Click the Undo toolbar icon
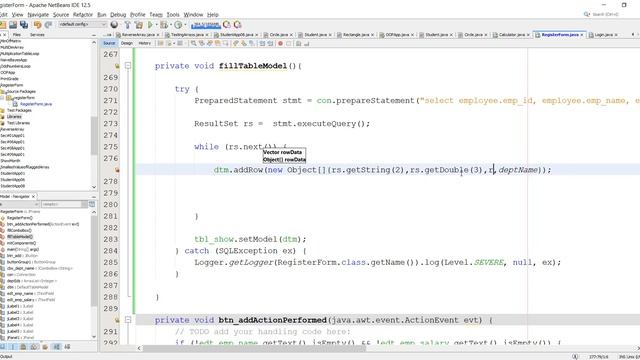This screenshot has width=640, height=360. coord(38,25)
